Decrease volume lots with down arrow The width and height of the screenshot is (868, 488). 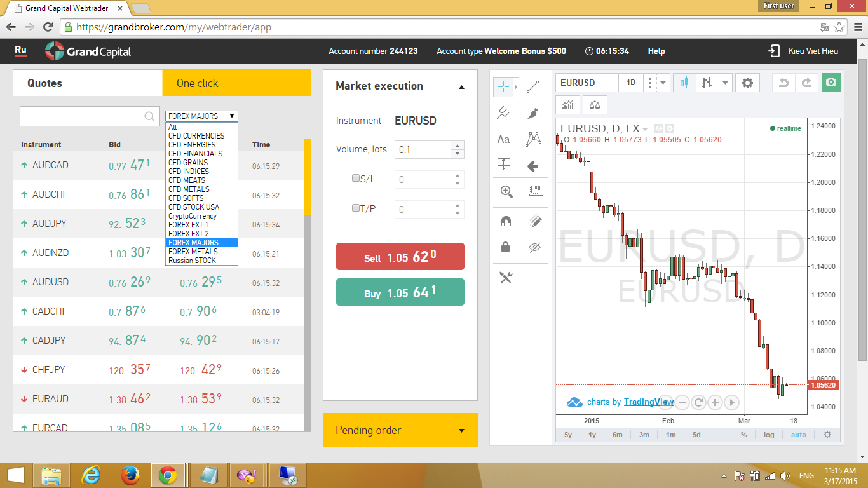[x=457, y=154]
